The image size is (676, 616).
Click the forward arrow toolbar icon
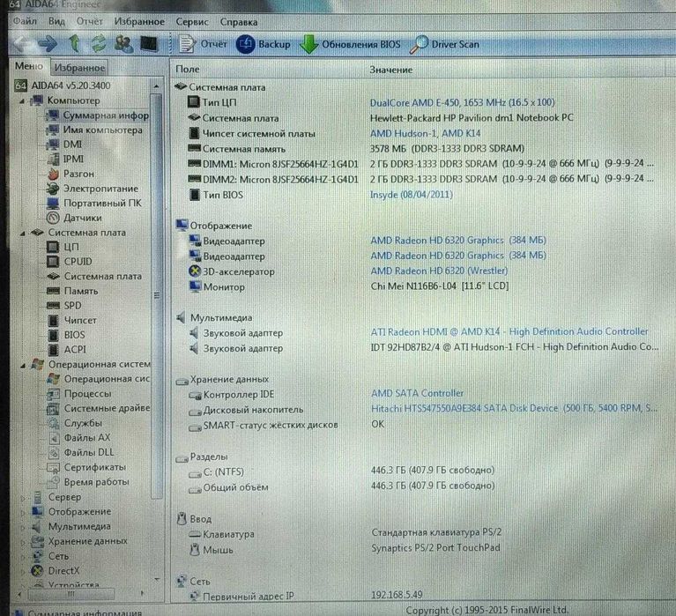(x=48, y=43)
